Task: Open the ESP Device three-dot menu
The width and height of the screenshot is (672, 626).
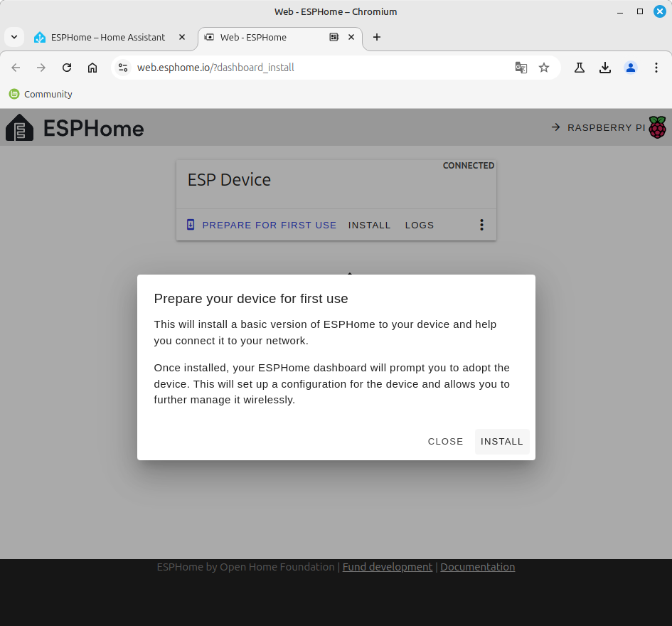Action: 481,225
